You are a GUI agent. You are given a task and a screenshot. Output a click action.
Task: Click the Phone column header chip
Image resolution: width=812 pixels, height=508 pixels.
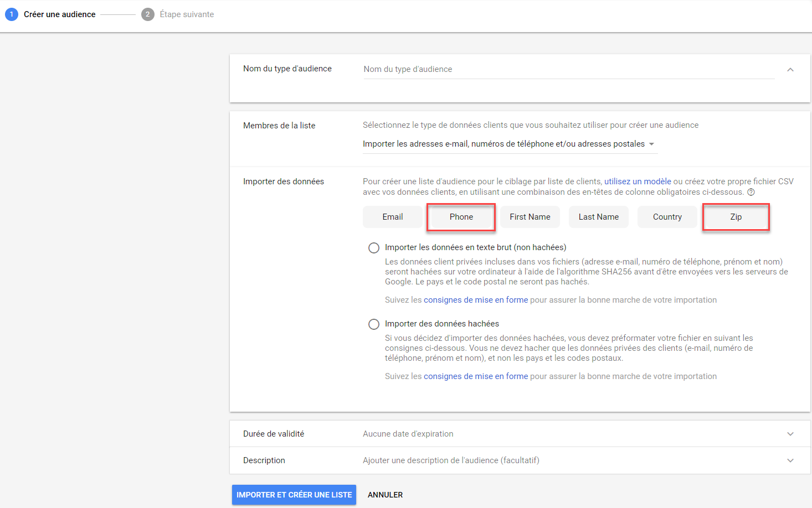461,217
